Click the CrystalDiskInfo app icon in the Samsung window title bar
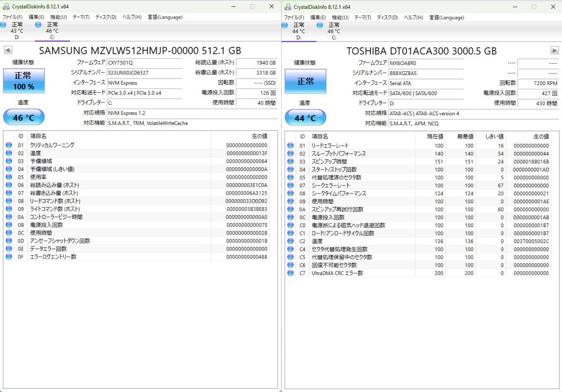 click(6, 7)
